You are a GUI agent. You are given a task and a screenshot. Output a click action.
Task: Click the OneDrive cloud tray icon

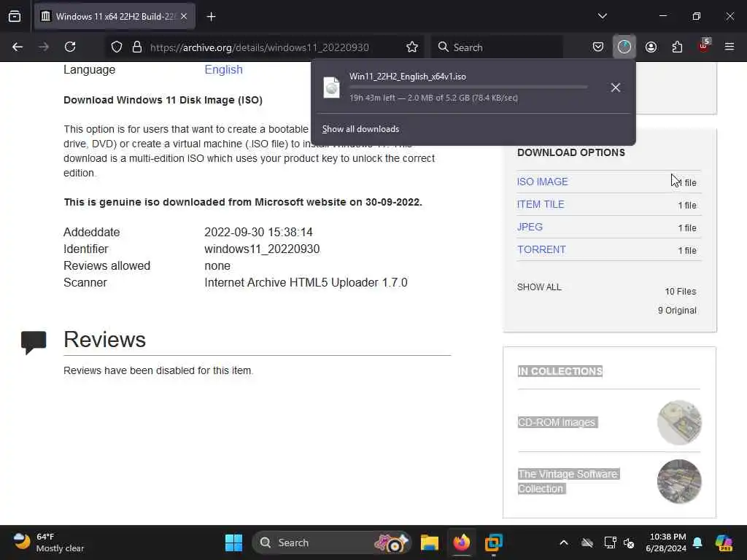587,542
